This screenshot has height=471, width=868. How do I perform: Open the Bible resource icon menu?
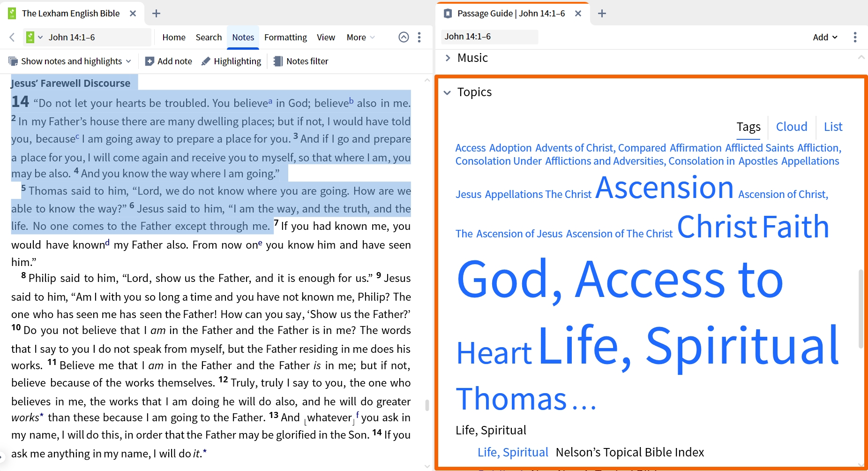(x=34, y=37)
